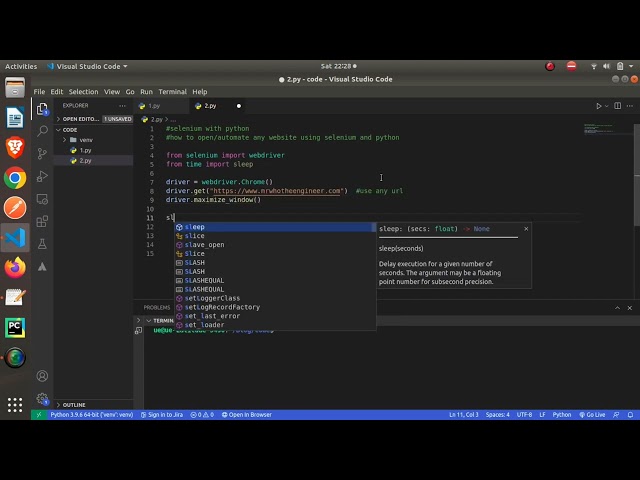The height and width of the screenshot is (480, 640).
Task: Launch Files from the Ubuntu dock
Action: tap(15, 88)
